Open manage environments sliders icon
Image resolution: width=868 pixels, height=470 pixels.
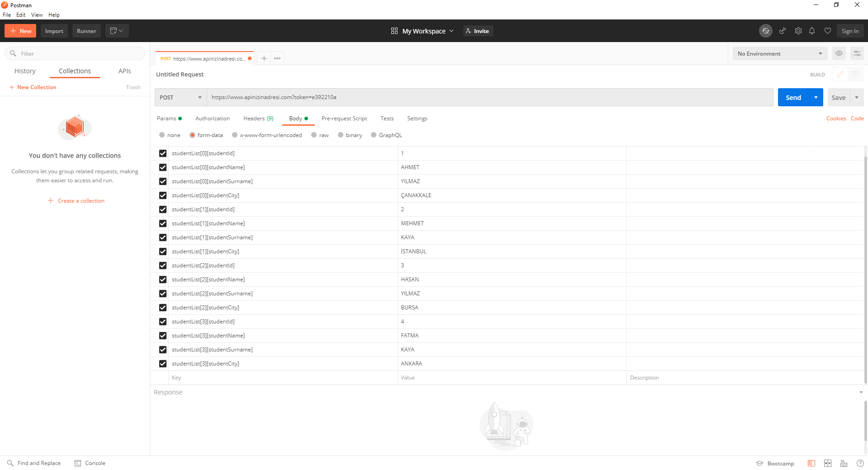pos(857,53)
